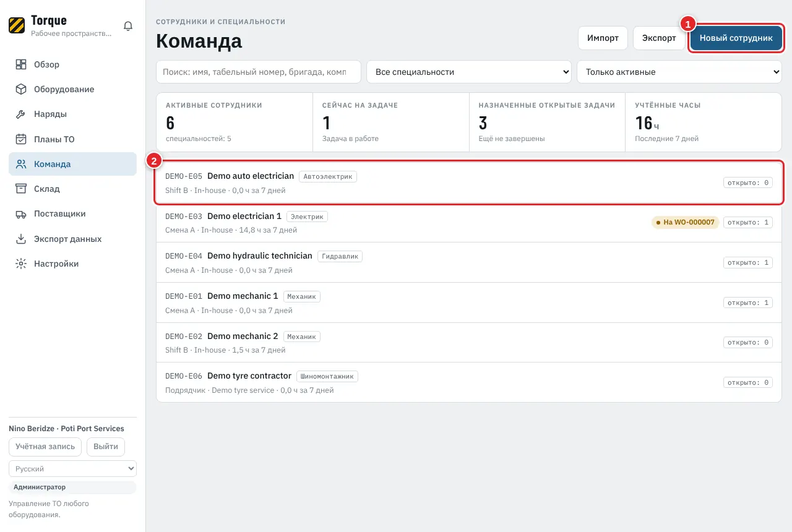Viewport: 792px width, 532px height.
Task: Click the Учётная запись button
Action: (45, 447)
